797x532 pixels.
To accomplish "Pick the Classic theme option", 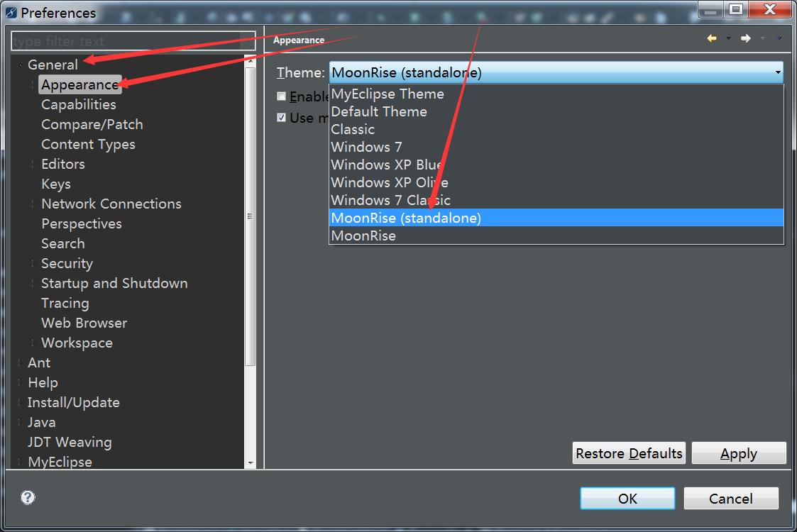I will (556, 130).
